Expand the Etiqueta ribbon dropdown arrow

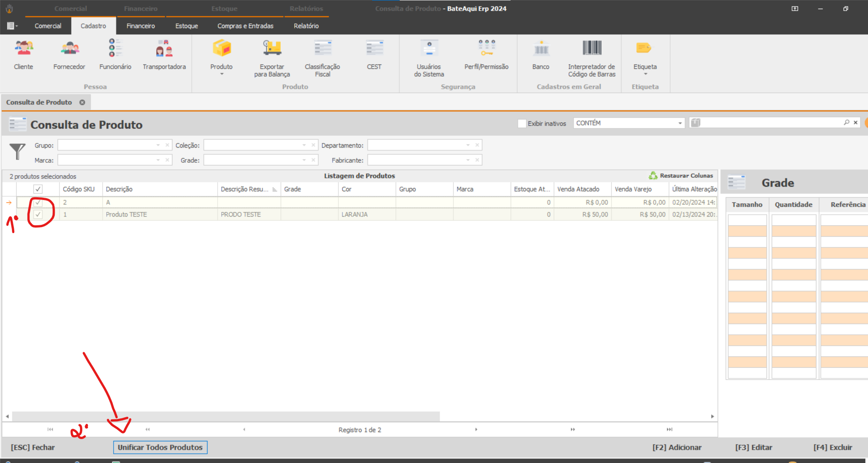pos(645,74)
